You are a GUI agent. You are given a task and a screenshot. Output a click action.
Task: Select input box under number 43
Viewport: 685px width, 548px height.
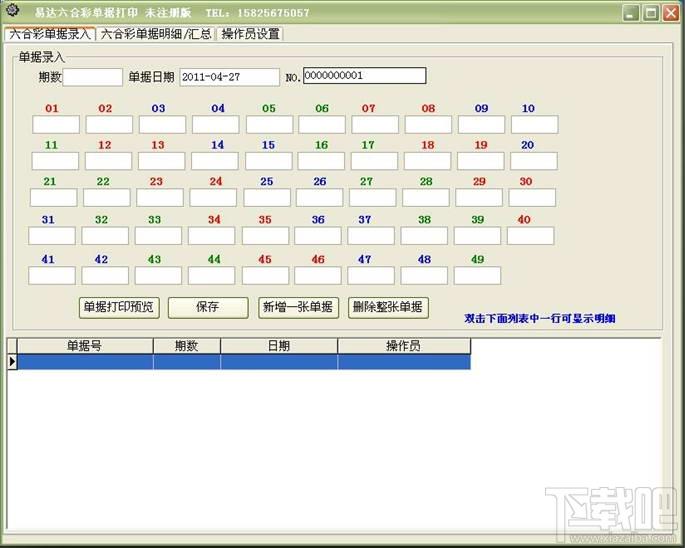158,276
